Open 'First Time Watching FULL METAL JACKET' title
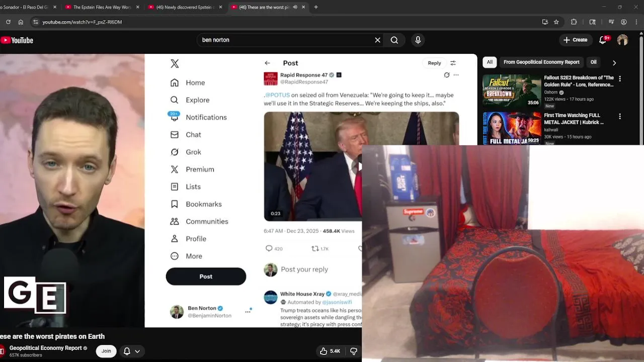Viewport: 644px width, 362px height. (x=574, y=119)
